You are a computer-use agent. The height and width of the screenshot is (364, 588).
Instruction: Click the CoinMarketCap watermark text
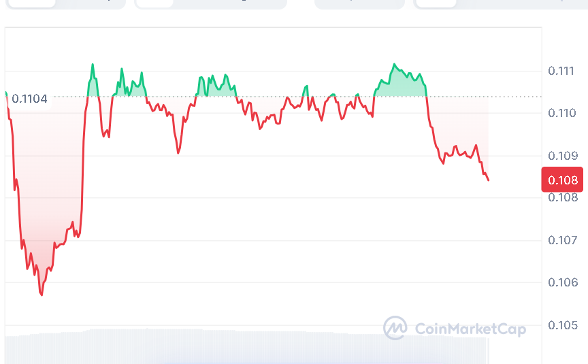470,329
